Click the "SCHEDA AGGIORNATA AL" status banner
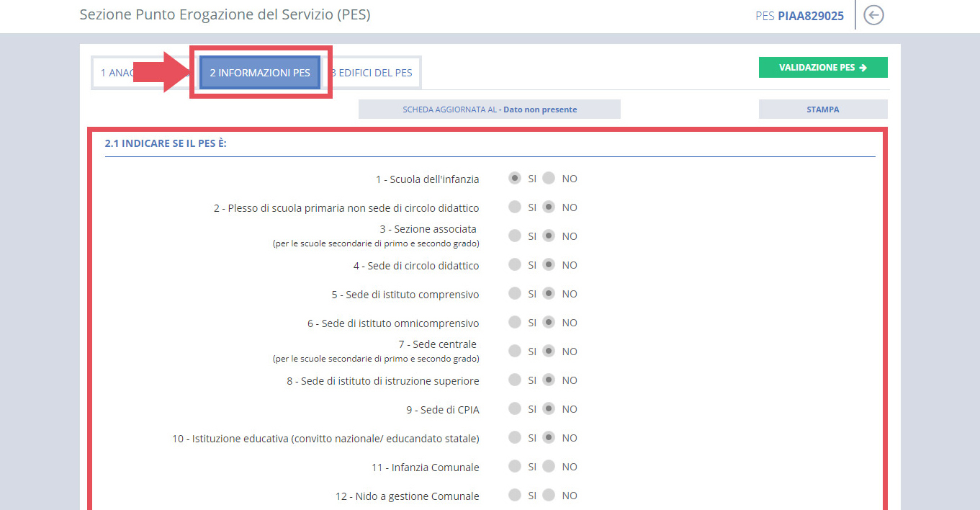The width and height of the screenshot is (980, 510). tap(490, 109)
